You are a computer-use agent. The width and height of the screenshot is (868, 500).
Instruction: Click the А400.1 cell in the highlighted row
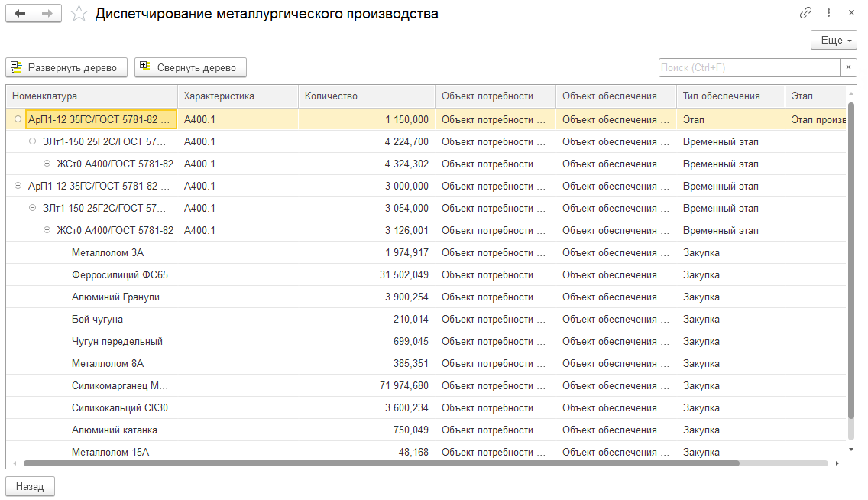pyautogui.click(x=238, y=119)
